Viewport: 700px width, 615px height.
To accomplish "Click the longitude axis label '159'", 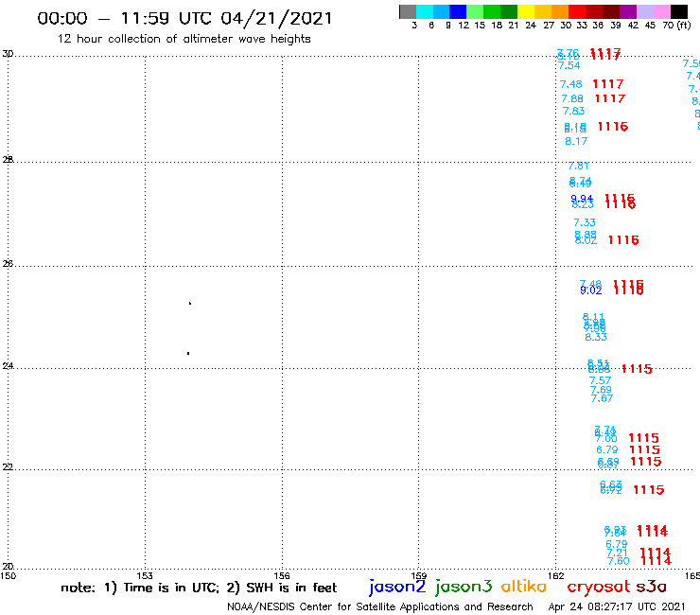I will pyautogui.click(x=419, y=576).
